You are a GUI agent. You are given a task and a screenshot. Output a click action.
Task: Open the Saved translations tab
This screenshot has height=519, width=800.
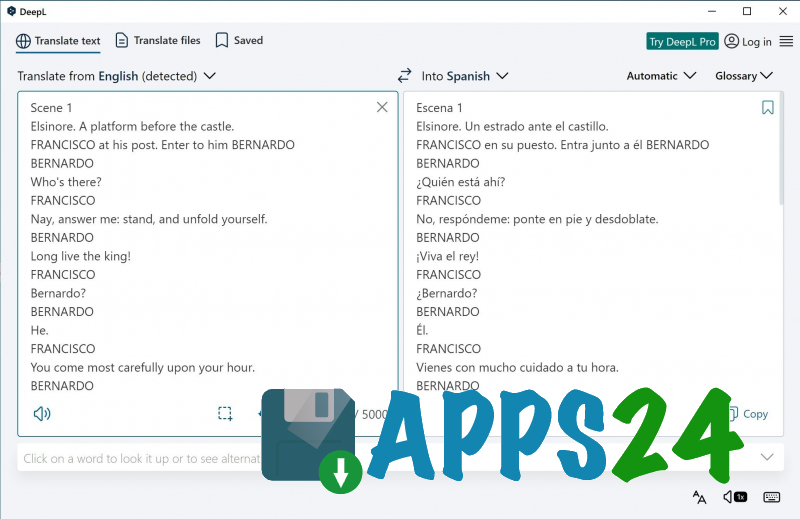point(239,40)
